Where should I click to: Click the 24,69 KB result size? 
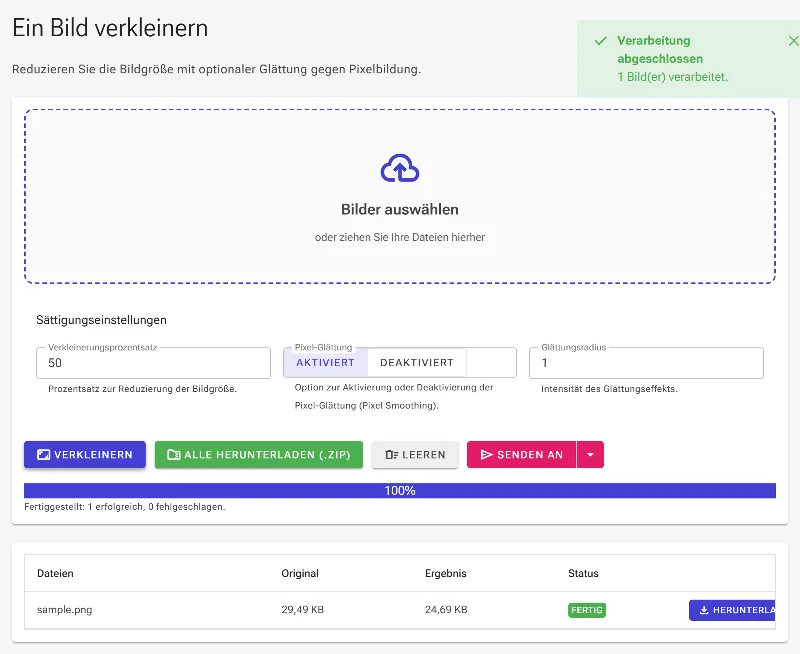pyautogui.click(x=446, y=610)
